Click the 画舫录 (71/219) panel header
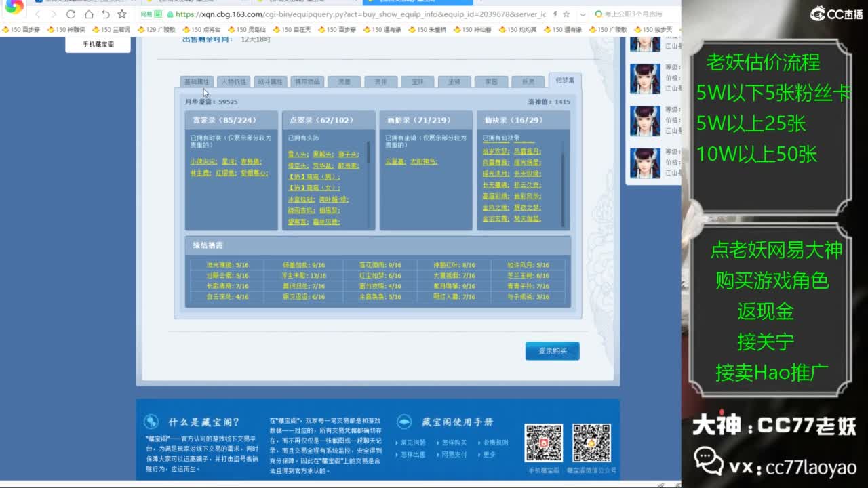868x488 pixels. (x=426, y=120)
